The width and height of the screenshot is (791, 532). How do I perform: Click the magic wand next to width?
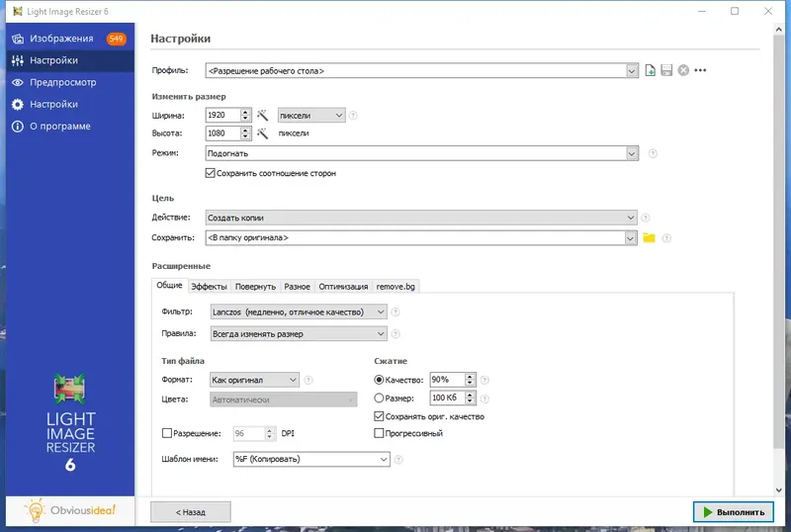pyautogui.click(x=262, y=116)
